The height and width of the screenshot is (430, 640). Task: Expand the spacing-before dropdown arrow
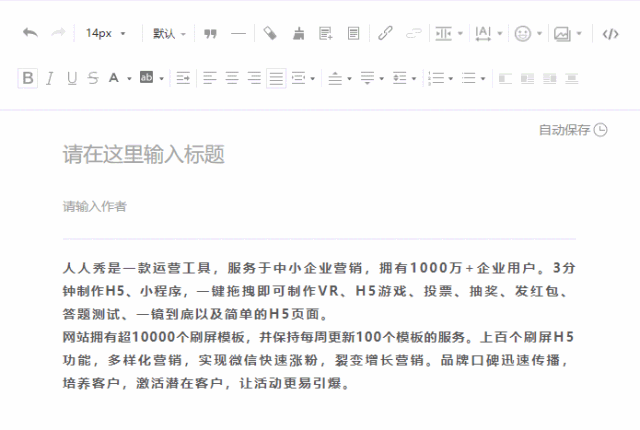(x=349, y=79)
